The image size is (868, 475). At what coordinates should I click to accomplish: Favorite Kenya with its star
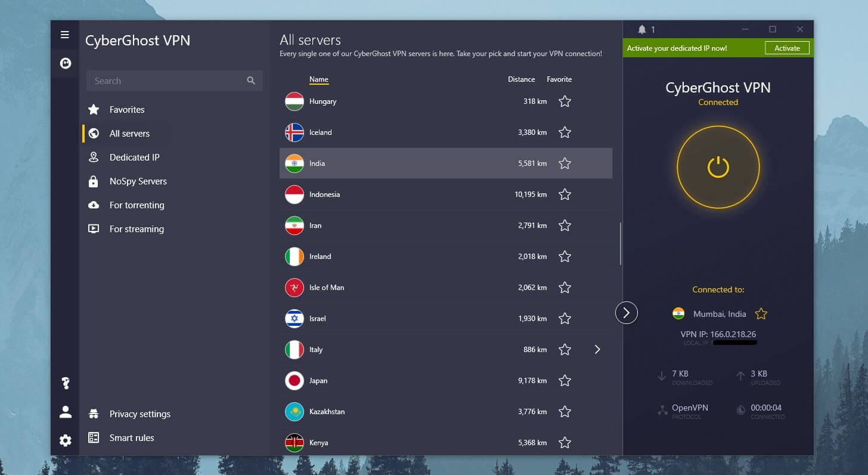(x=565, y=443)
